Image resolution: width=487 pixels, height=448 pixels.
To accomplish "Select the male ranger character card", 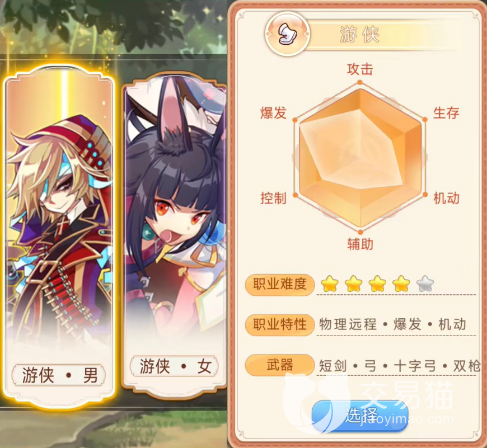I will click(59, 237).
